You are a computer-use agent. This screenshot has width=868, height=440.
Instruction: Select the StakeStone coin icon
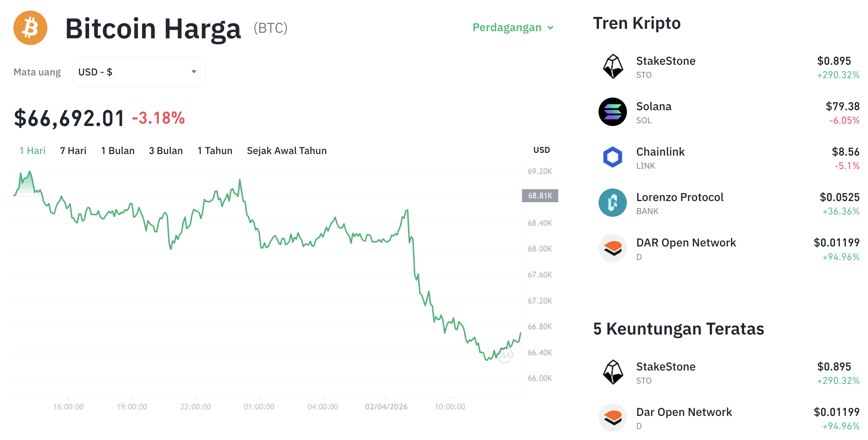tap(612, 66)
